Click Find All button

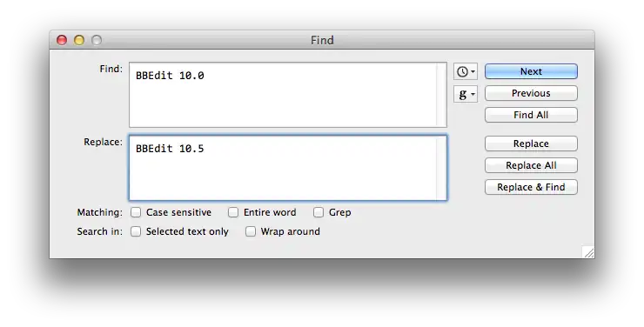click(531, 115)
